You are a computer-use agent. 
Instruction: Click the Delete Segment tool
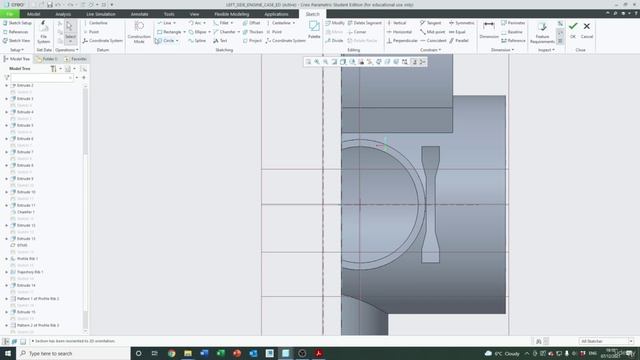364,23
